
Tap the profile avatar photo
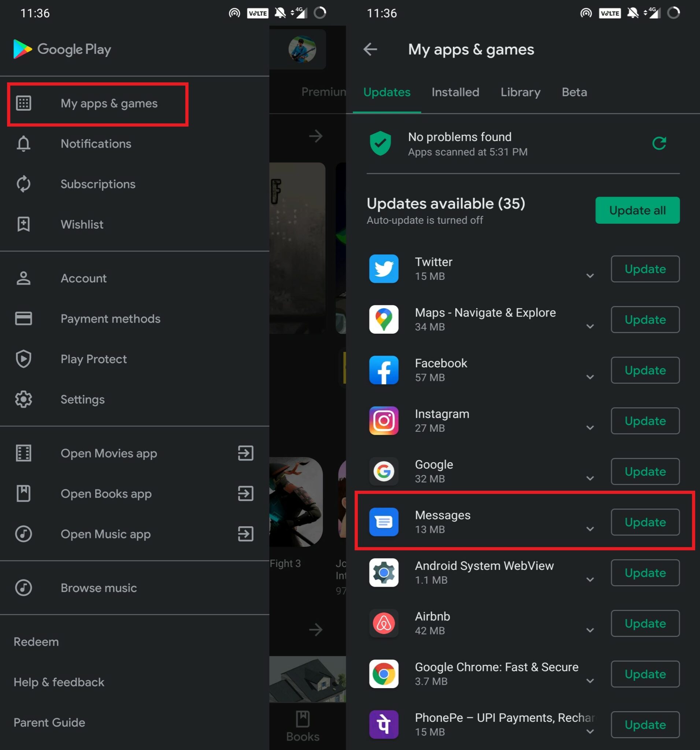coord(302,49)
